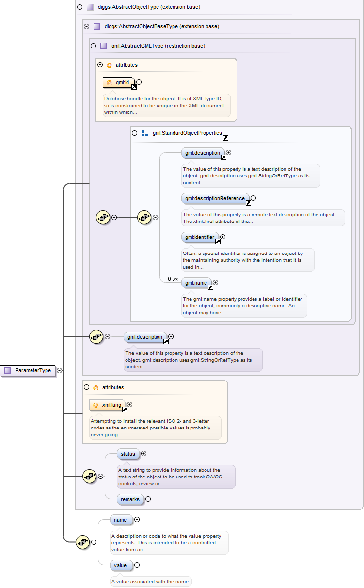The image size is (364, 588).
Task: Click the sequence icon next to status element
Action: [x=90, y=477]
